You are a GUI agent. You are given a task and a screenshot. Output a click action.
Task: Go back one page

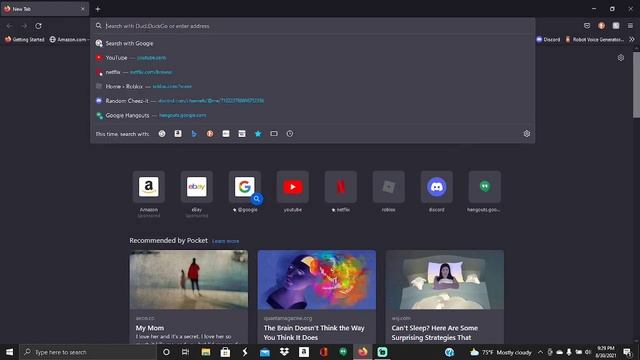(9, 26)
